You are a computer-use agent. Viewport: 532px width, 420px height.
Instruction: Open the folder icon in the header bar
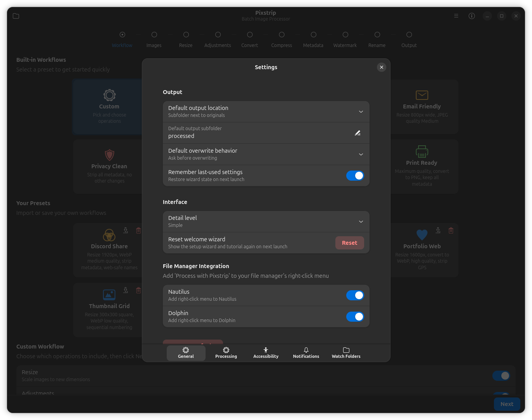pos(16,16)
